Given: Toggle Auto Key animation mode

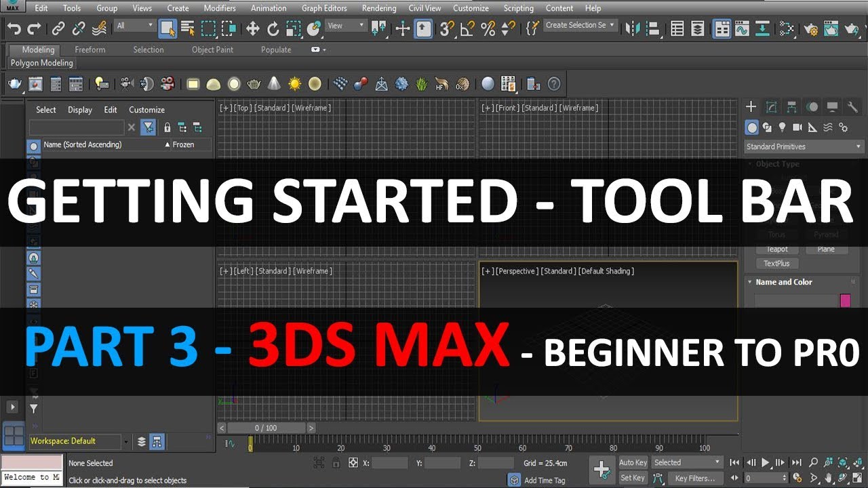Looking at the screenshot, I should click(633, 462).
